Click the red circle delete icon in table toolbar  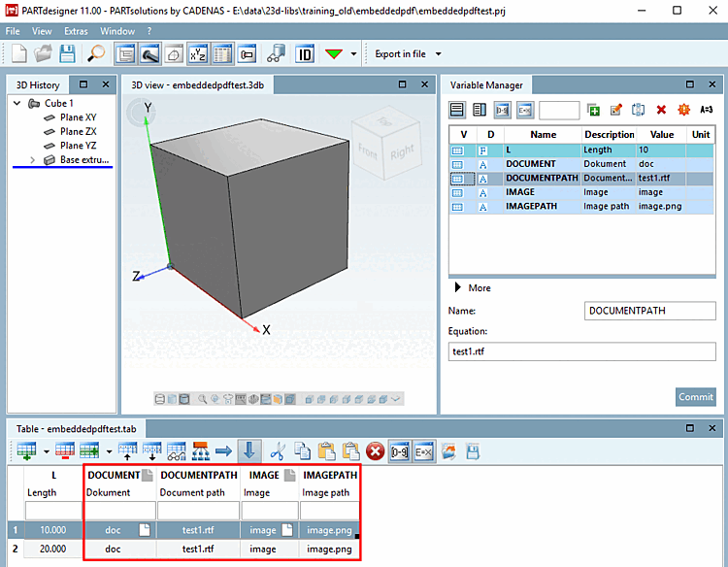pos(375,450)
